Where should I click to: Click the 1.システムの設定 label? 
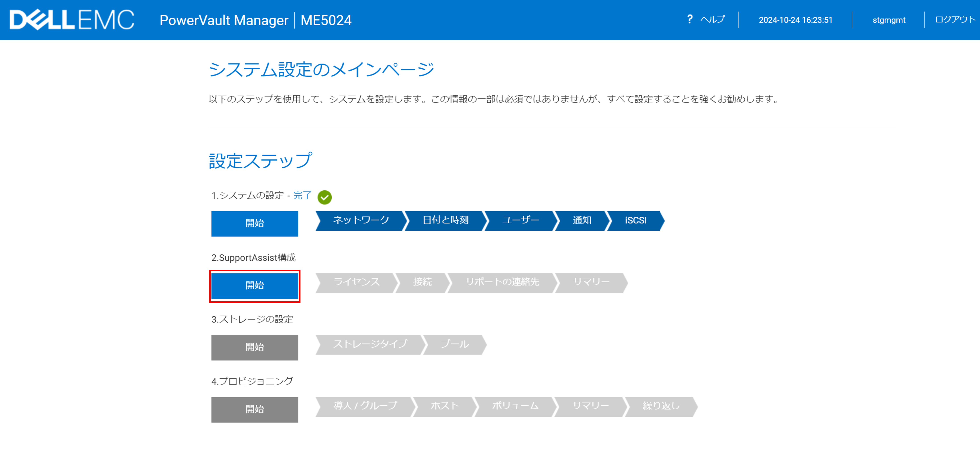pos(248,196)
